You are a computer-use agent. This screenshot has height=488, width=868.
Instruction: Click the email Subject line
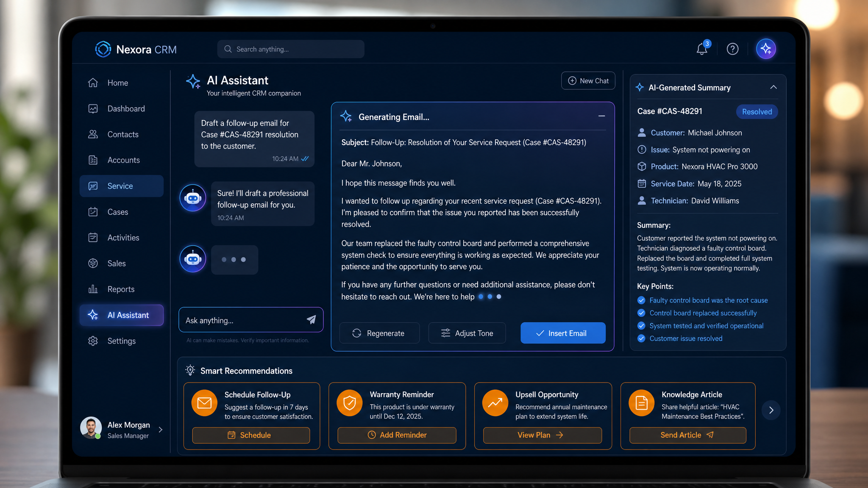(x=464, y=142)
